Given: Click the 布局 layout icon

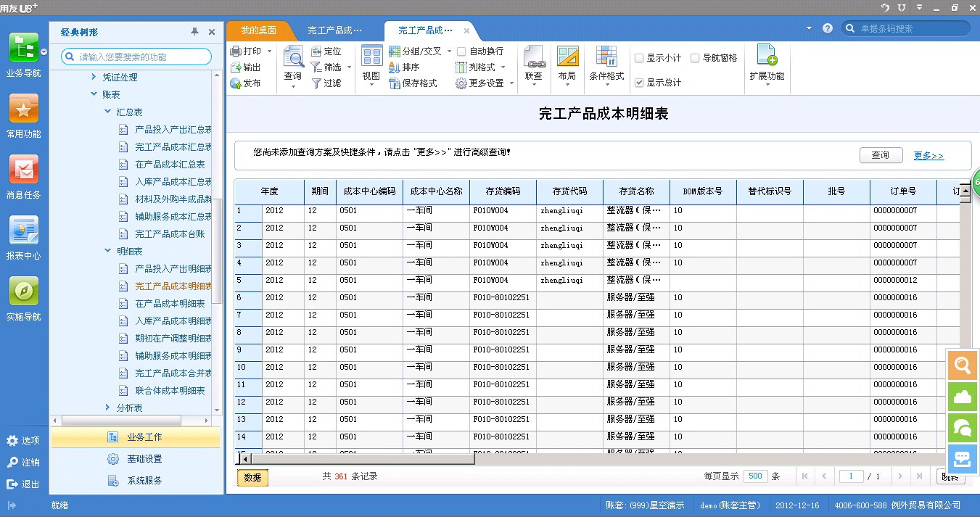Looking at the screenshot, I should 567,57.
